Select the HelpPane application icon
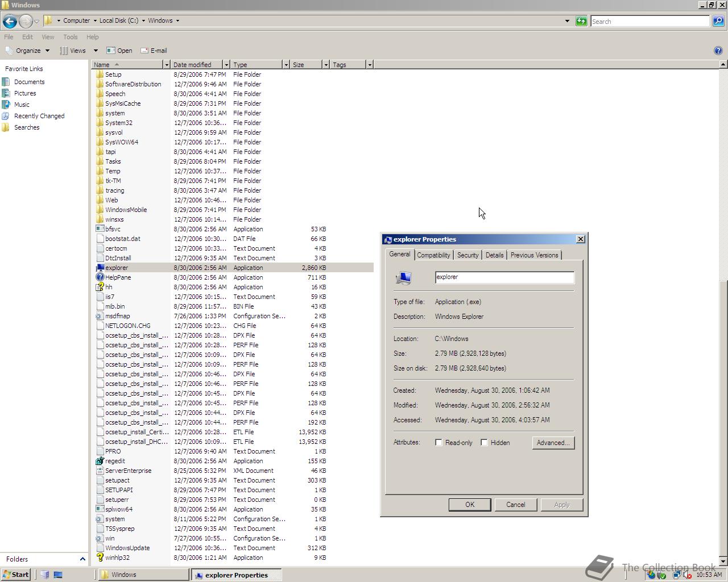Screen dimensions: 728x582 (100, 277)
